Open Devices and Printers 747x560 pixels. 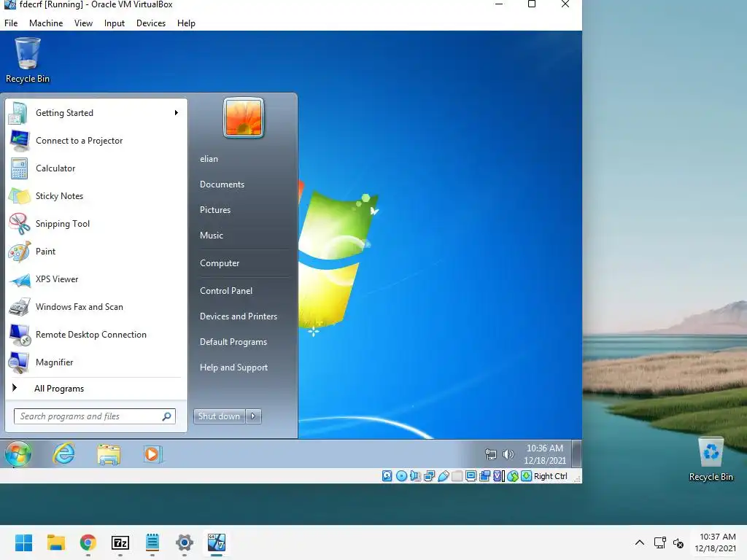[x=239, y=316]
